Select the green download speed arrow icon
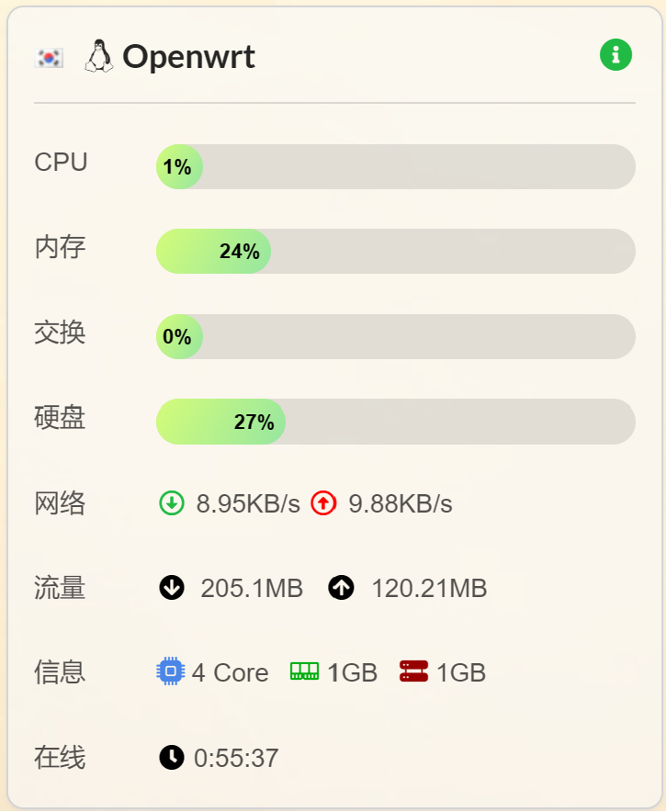667x812 pixels. (171, 503)
